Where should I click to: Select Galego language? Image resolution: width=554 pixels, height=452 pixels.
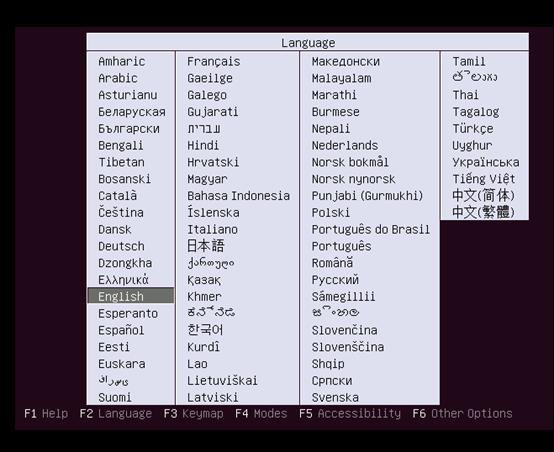click(207, 95)
